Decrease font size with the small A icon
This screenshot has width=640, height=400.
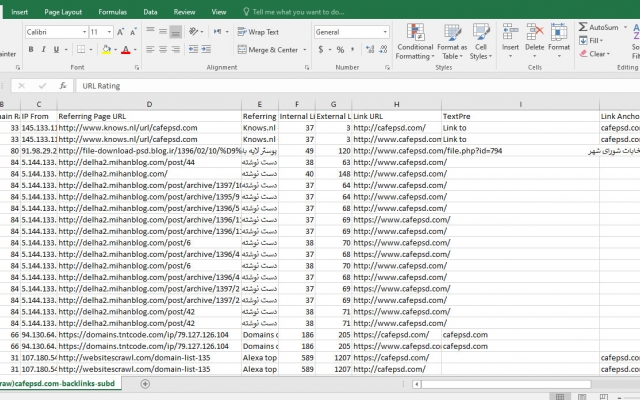(x=133, y=32)
